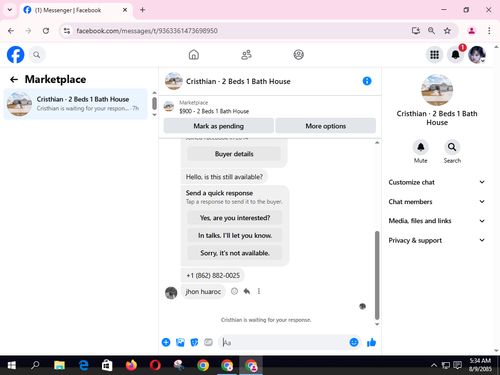Select Cristhian conversation in Marketplace list
Screen dimensions: 500x375
[75, 104]
